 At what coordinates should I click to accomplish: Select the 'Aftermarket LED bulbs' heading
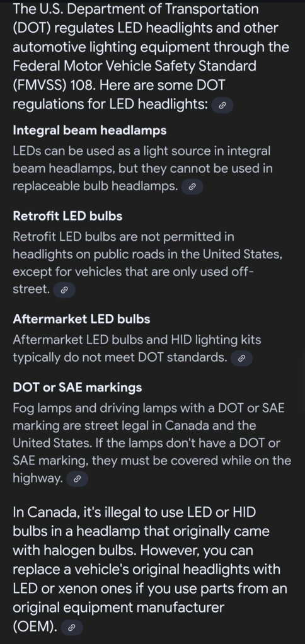[x=81, y=319]
